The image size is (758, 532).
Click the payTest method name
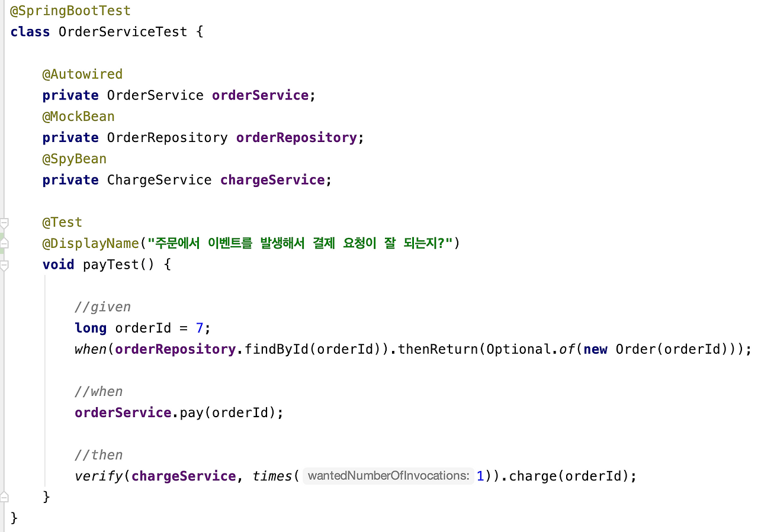pos(111,265)
